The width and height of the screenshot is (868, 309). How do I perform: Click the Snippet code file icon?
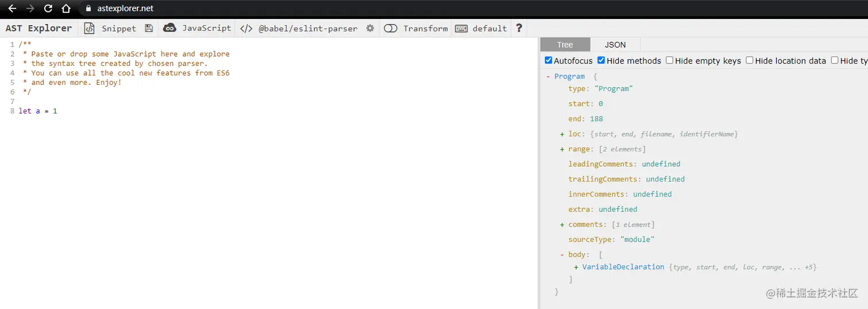coord(90,28)
